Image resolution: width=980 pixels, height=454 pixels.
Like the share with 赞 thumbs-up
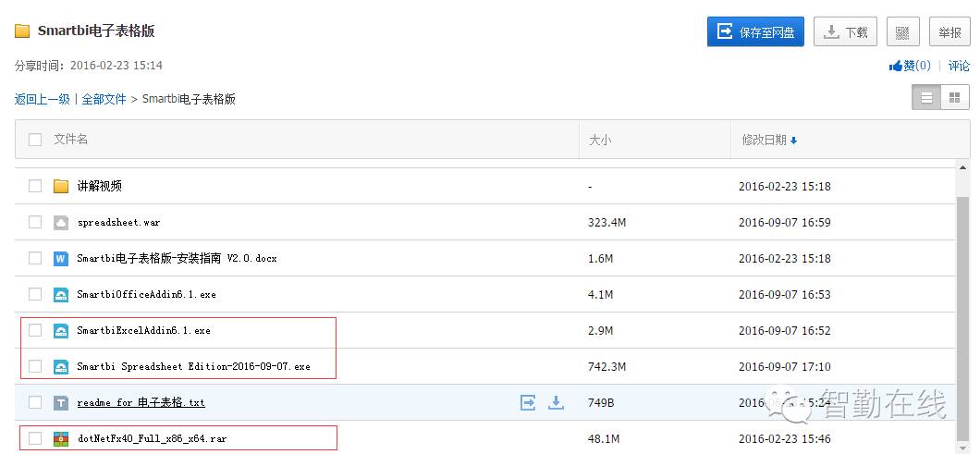click(910, 66)
